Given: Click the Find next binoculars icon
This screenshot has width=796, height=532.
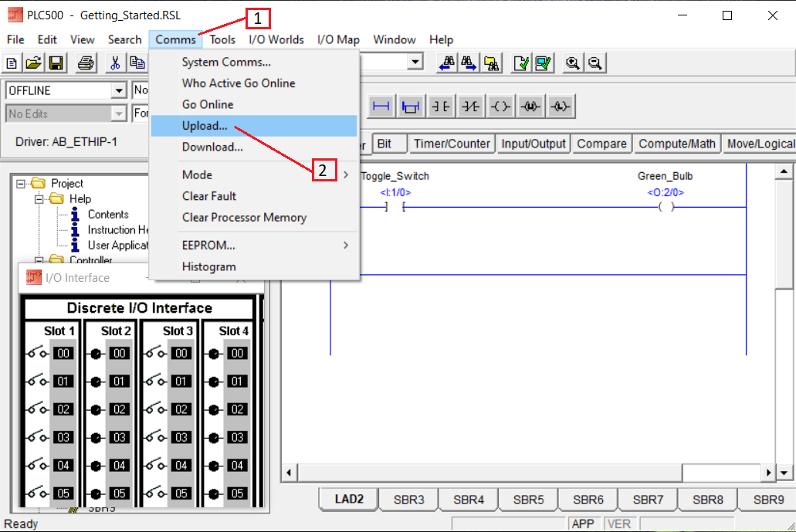Looking at the screenshot, I should (468, 63).
